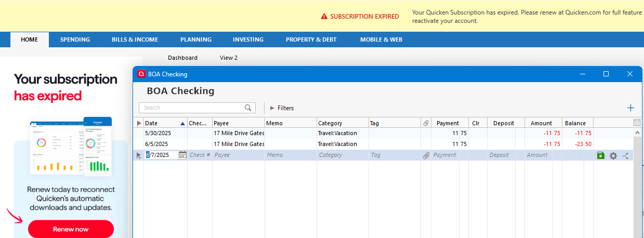
Task: Click the attachment paperclip in the new row
Action: pos(426,155)
